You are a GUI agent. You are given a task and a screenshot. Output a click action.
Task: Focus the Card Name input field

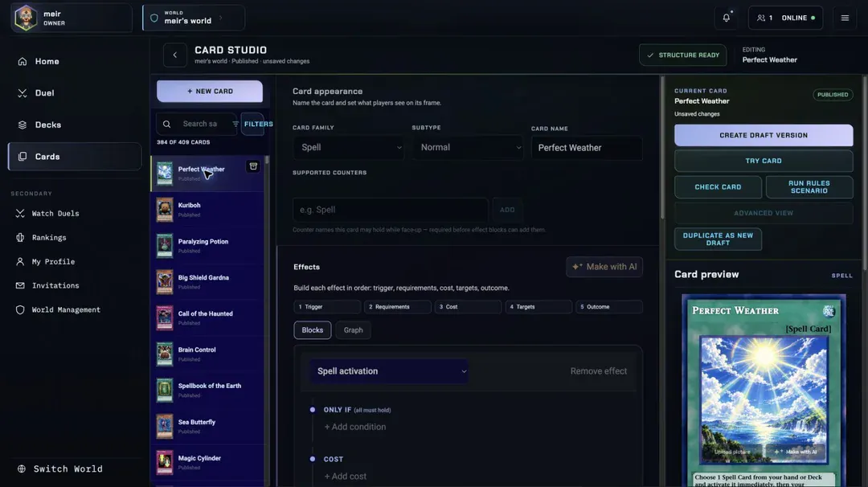pyautogui.click(x=587, y=148)
